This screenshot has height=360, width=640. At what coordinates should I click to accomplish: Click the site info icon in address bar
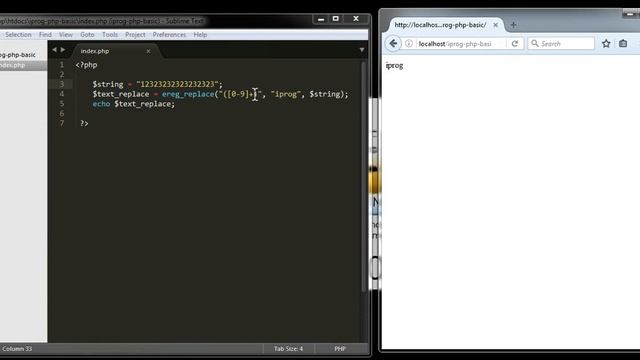click(409, 44)
